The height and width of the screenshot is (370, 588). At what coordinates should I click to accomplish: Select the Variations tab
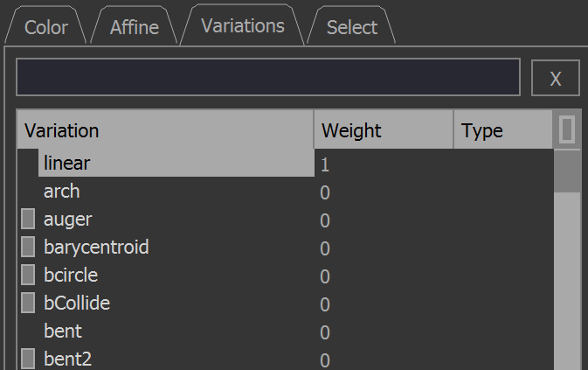(243, 25)
